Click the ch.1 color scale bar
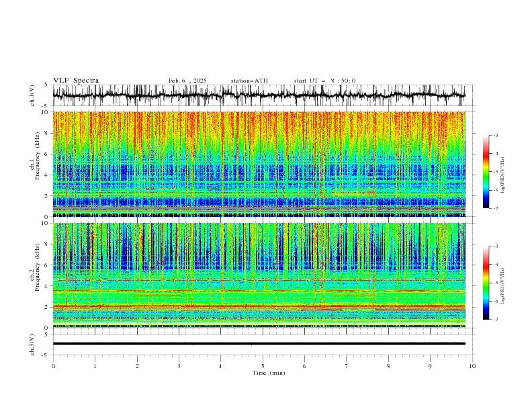This screenshot has height=411, width=532. (486, 172)
